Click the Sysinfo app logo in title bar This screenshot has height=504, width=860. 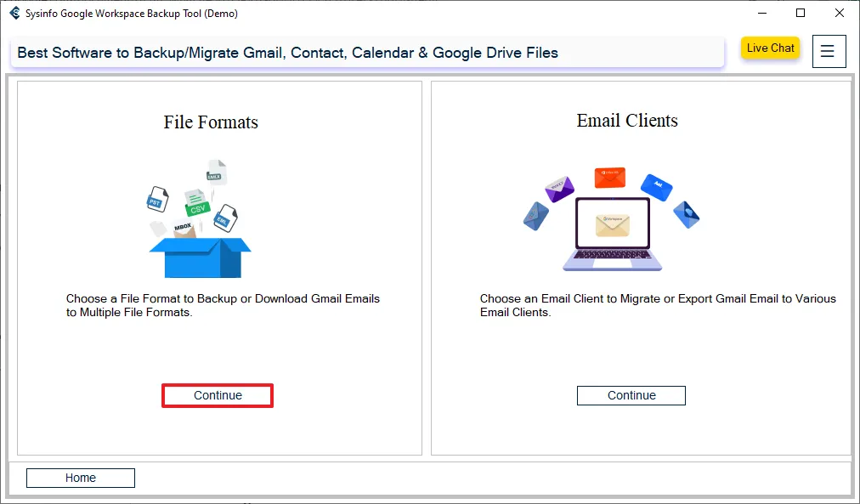[14, 13]
